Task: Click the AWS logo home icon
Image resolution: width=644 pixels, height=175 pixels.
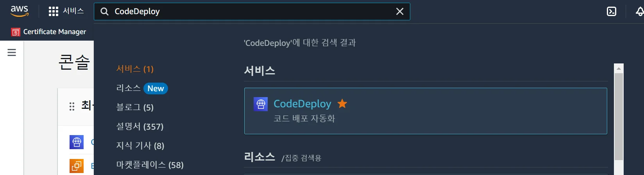Action: pos(20,11)
